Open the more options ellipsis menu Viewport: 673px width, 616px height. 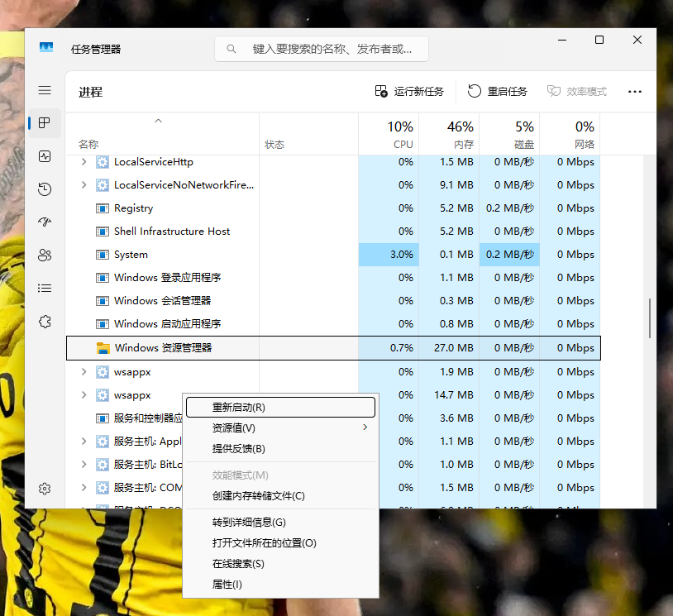[634, 92]
